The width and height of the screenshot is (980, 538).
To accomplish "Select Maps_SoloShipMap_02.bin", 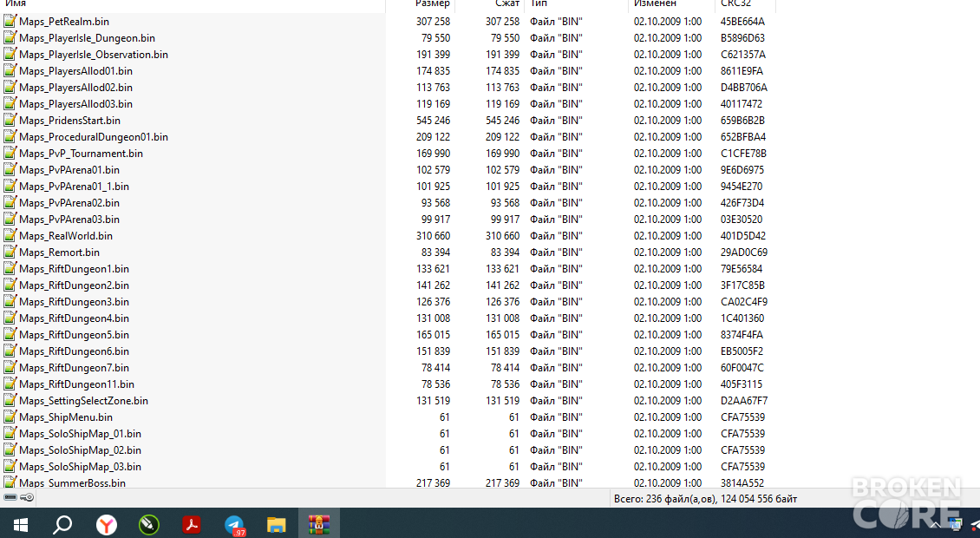I will (80, 450).
